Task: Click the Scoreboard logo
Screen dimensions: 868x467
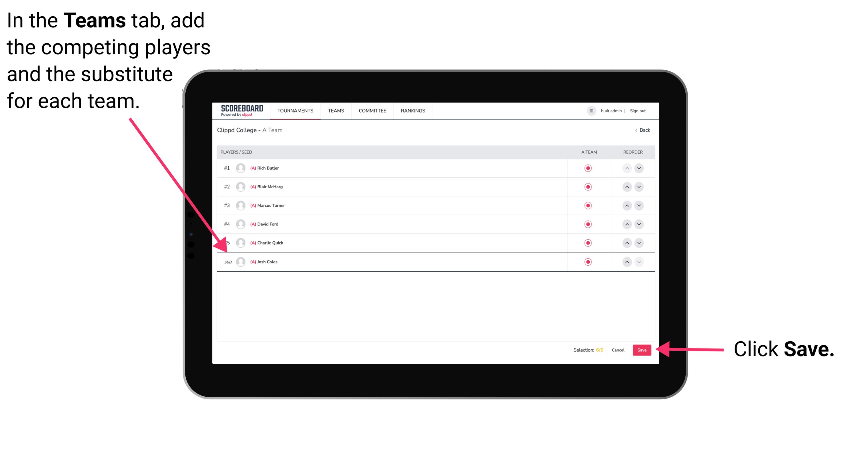Action: (x=241, y=110)
